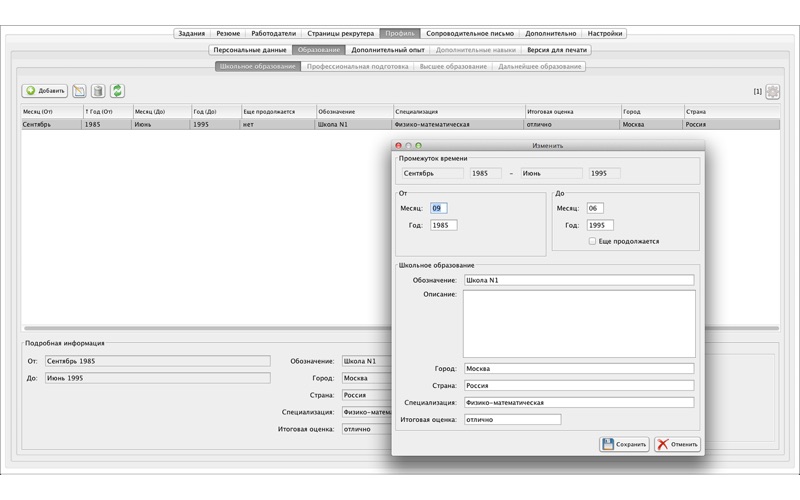The height and width of the screenshot is (500, 800).
Task: Open the Страницы рекрутера tab
Action: click(x=340, y=33)
